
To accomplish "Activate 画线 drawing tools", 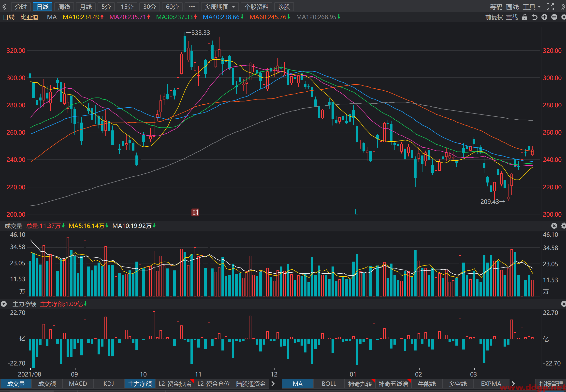I will [512, 7].
